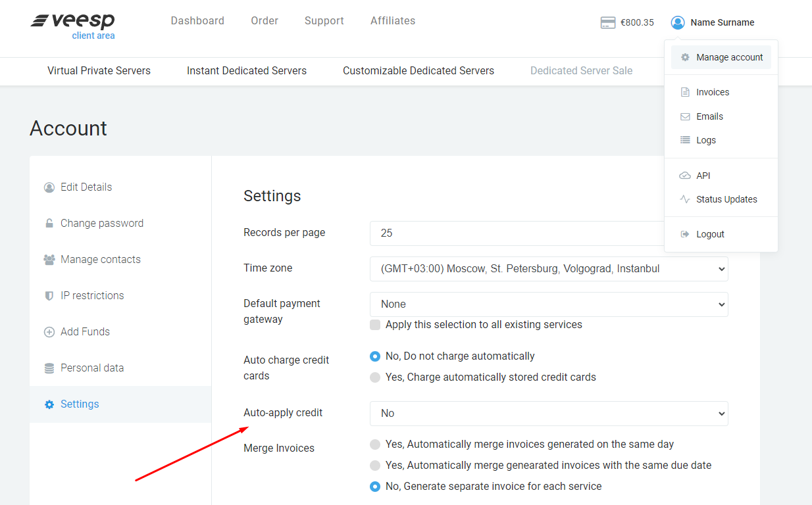Choose merge invoices with the same due date

coord(375,466)
